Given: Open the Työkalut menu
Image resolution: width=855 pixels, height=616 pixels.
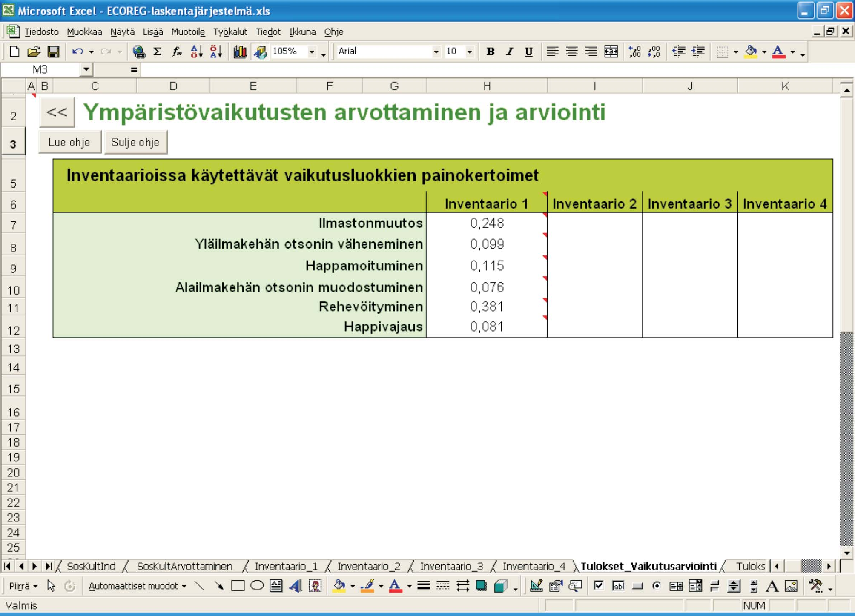Looking at the screenshot, I should pos(230,32).
